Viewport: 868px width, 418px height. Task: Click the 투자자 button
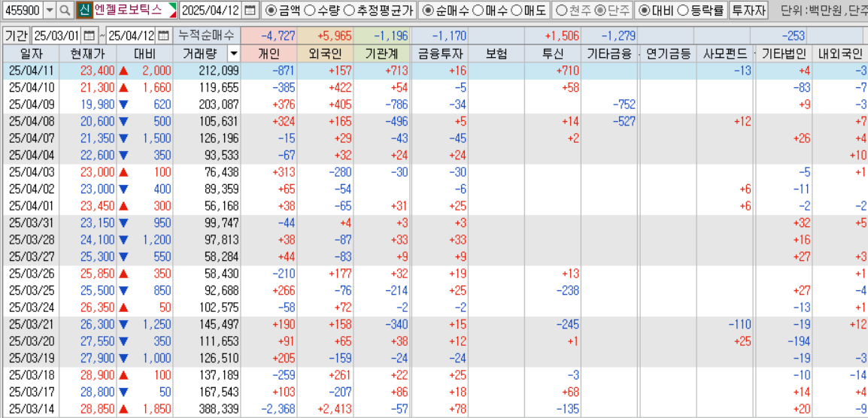pyautogui.click(x=748, y=10)
